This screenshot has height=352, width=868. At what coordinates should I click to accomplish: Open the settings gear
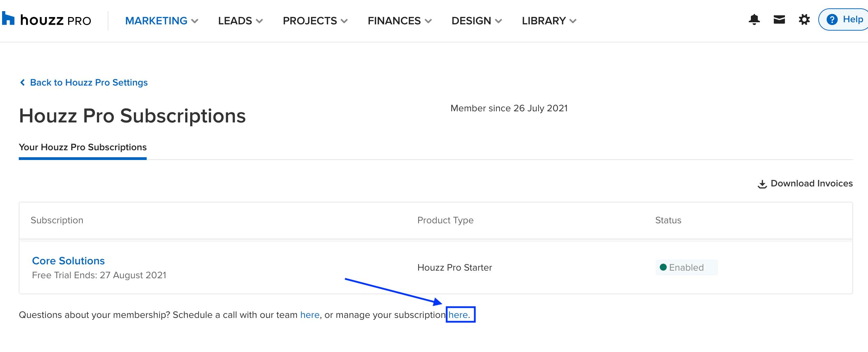tap(804, 20)
